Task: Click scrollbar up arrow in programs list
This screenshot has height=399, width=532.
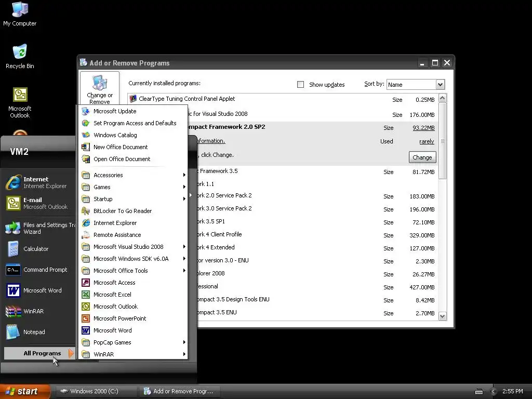Action: tap(442, 98)
